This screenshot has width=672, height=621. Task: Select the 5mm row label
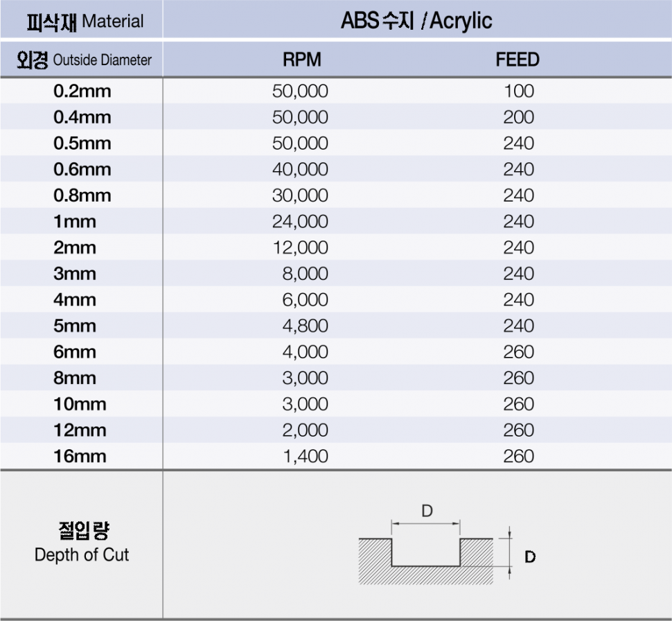pyautogui.click(x=75, y=326)
